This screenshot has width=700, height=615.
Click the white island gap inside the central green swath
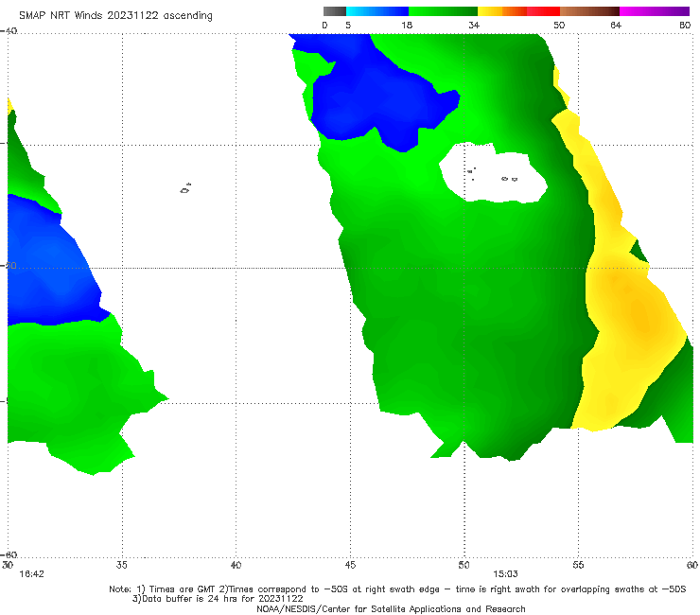click(x=493, y=174)
